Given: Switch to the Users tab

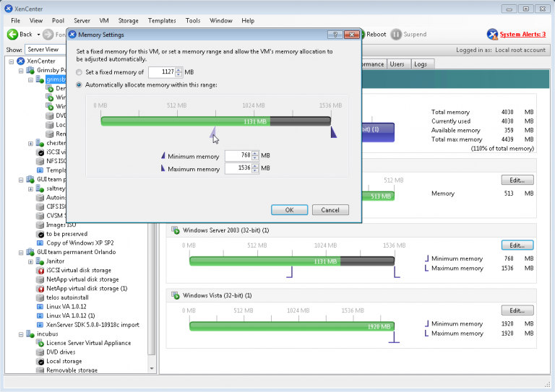Looking at the screenshot, I should pyautogui.click(x=397, y=64).
